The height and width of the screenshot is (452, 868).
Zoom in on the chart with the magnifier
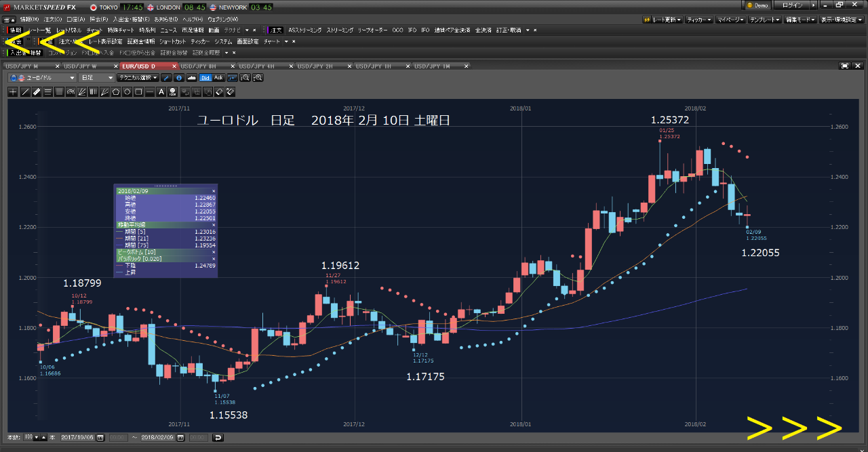click(x=258, y=77)
